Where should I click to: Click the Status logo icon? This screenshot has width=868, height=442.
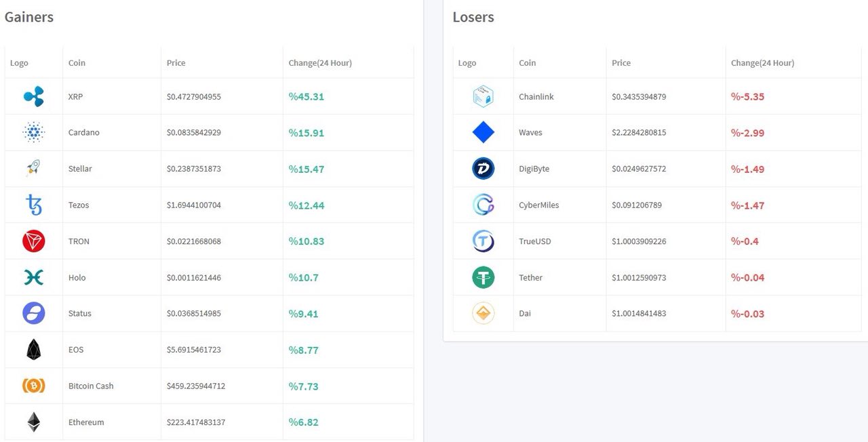(x=33, y=313)
